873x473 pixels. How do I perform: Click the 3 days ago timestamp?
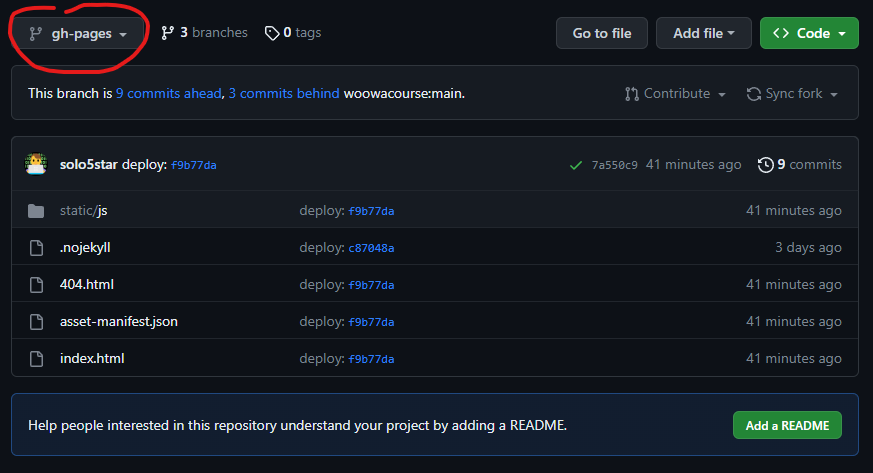coord(808,248)
